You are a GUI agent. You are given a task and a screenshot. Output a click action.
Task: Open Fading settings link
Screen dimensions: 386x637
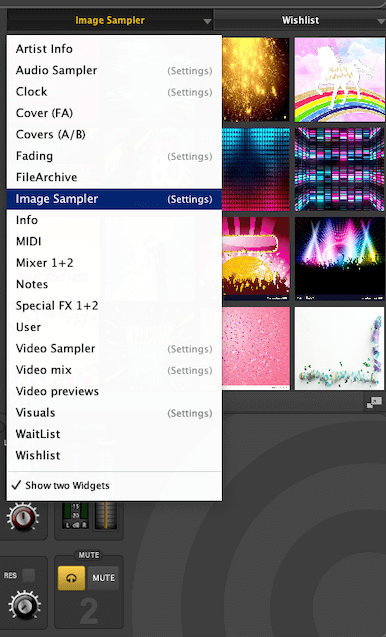point(190,156)
